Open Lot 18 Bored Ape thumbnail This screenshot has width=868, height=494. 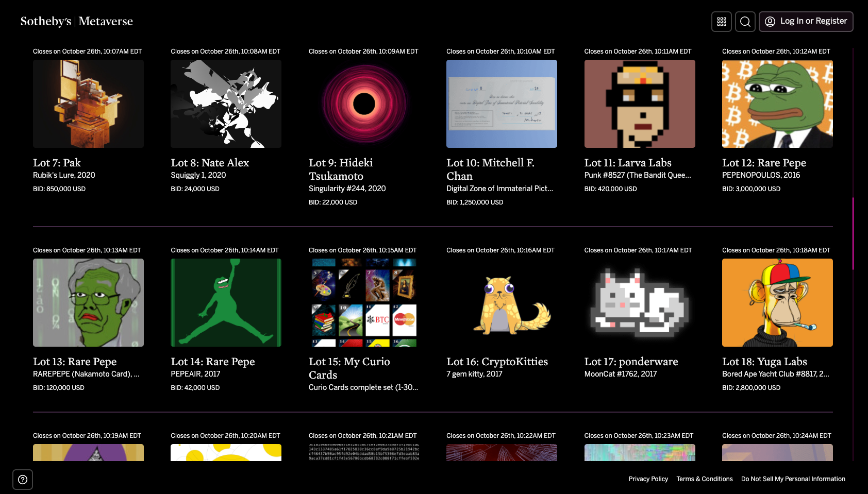777,302
